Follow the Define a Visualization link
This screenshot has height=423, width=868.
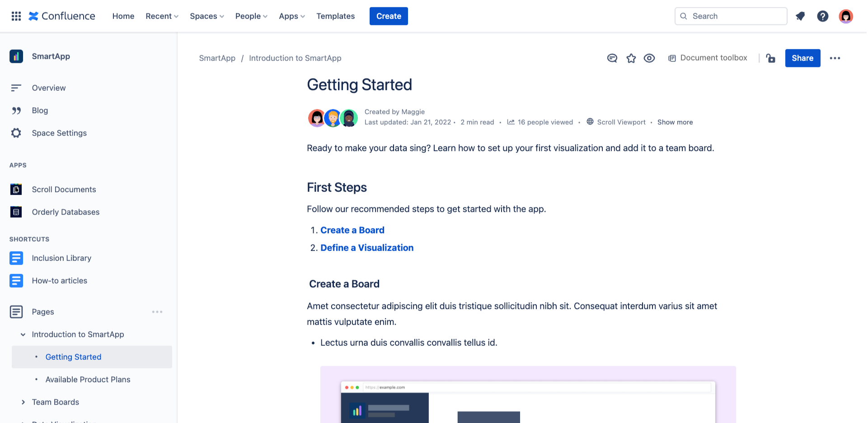click(x=366, y=247)
